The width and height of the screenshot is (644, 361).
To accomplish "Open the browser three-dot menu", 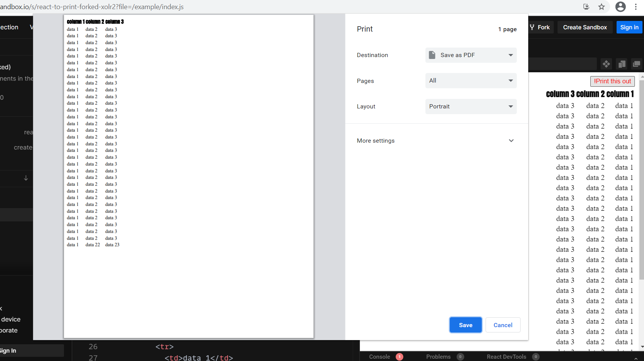I will [x=636, y=7].
